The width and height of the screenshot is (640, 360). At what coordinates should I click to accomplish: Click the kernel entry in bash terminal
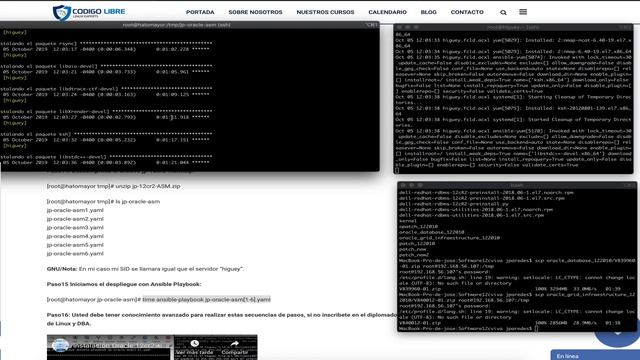(x=408, y=220)
